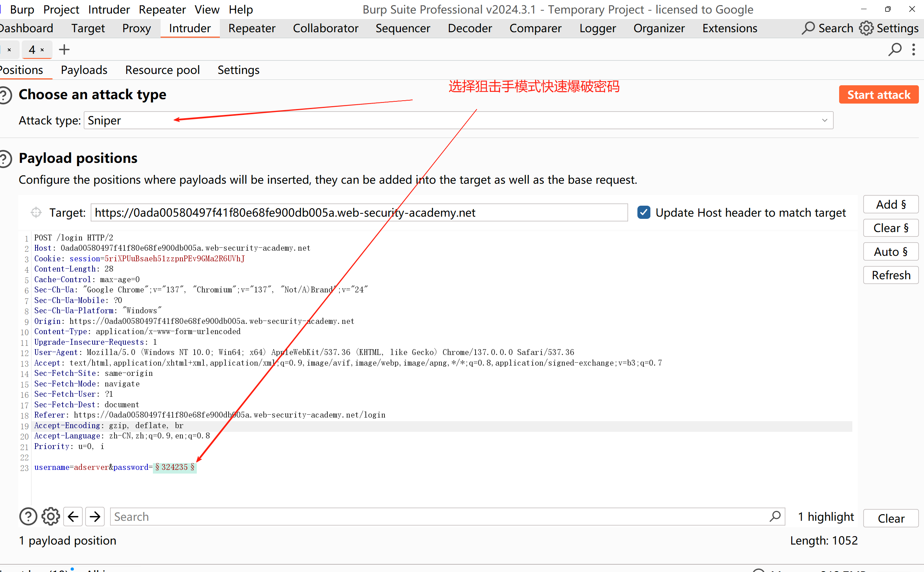Open the Repeater main tab
The image size is (924, 572).
(x=252, y=29)
